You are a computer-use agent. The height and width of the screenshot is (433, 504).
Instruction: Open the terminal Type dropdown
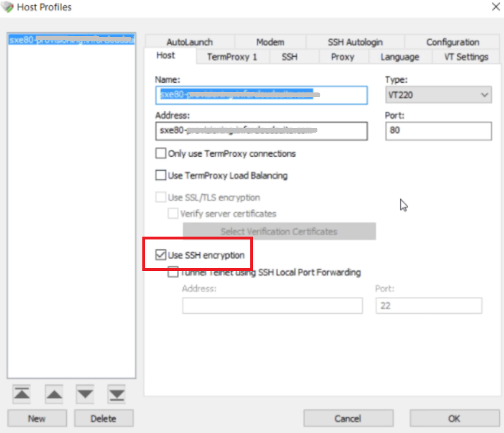coord(485,95)
